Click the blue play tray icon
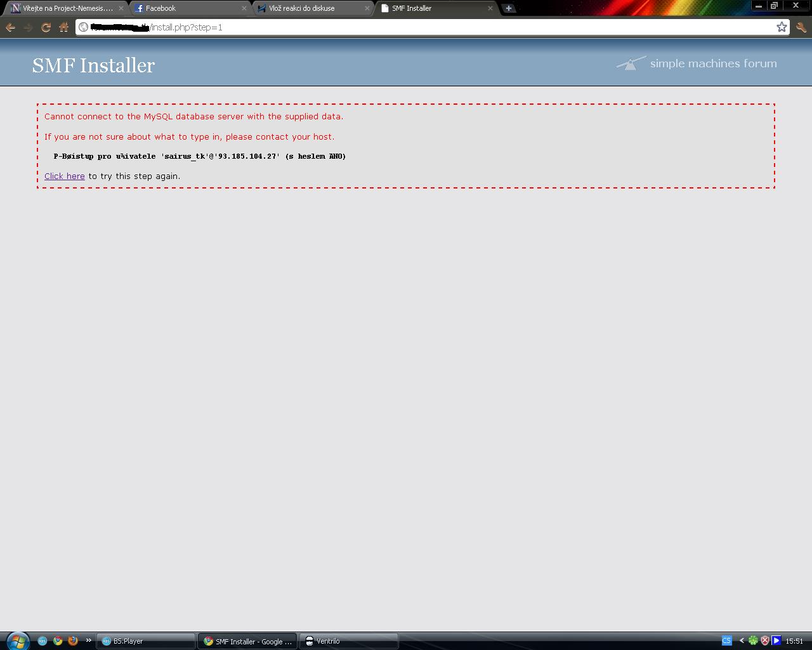Viewport: 812px width, 650px height. tap(776, 640)
